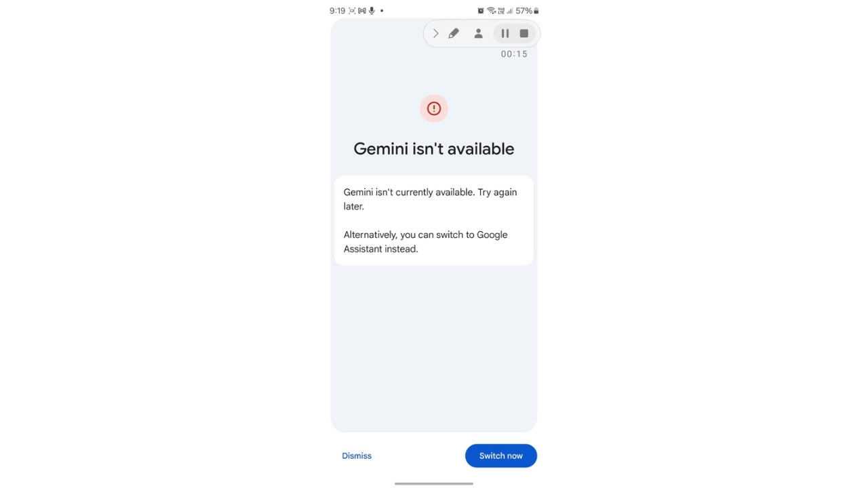Viewport: 868px width, 488px height.
Task: Tap the cellular signal bars icon
Action: 510,11
